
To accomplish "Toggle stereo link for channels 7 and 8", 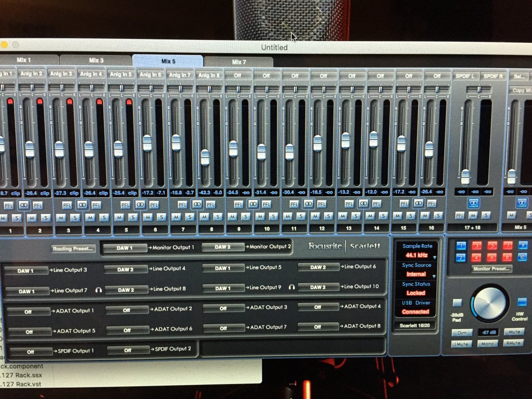I will (197, 204).
